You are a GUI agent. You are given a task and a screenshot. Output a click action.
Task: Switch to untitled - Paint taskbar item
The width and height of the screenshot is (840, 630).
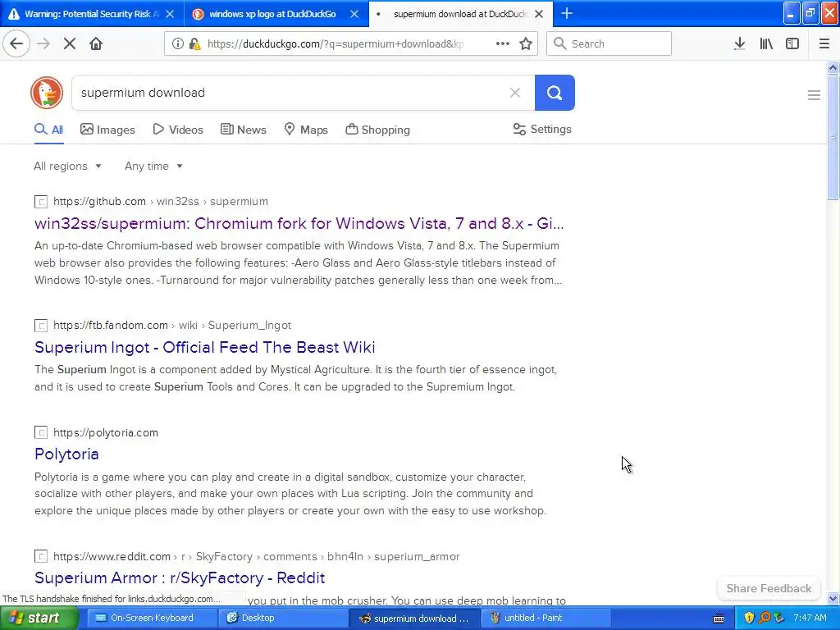pos(546,619)
